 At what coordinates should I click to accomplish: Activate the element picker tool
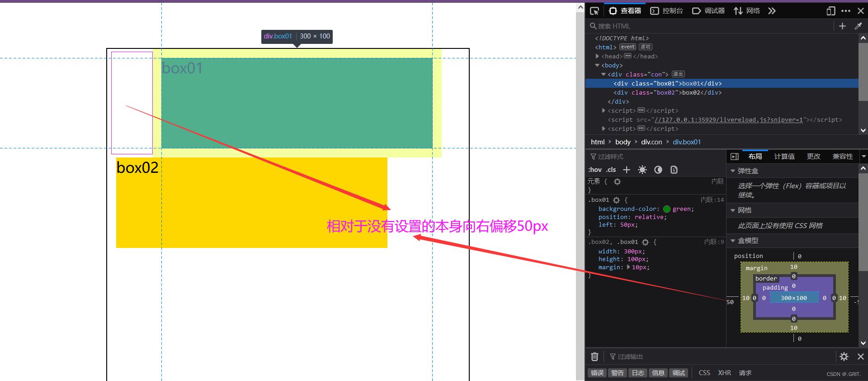click(x=594, y=11)
